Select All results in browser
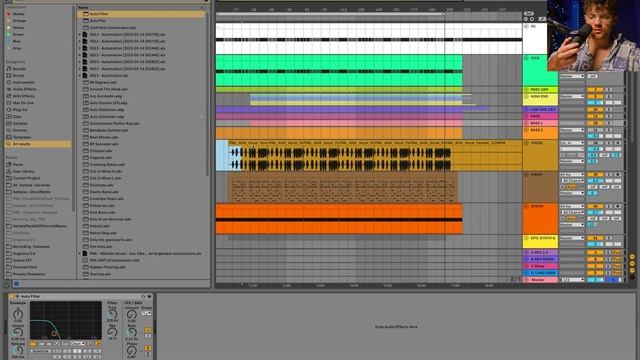The image size is (640, 360). click(38, 144)
